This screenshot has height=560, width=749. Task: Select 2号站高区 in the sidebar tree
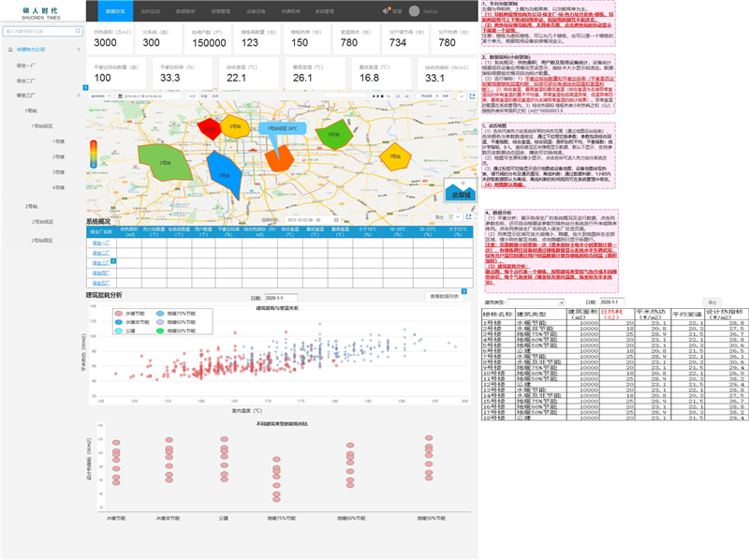click(x=42, y=241)
